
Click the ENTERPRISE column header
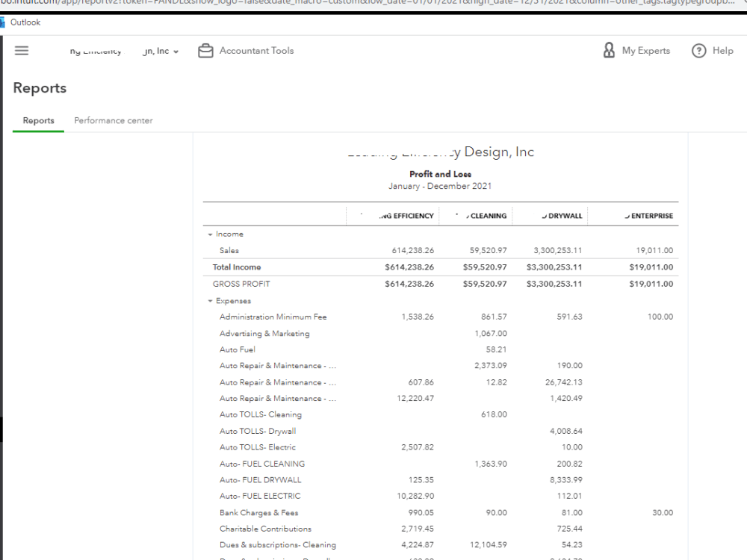click(x=649, y=216)
